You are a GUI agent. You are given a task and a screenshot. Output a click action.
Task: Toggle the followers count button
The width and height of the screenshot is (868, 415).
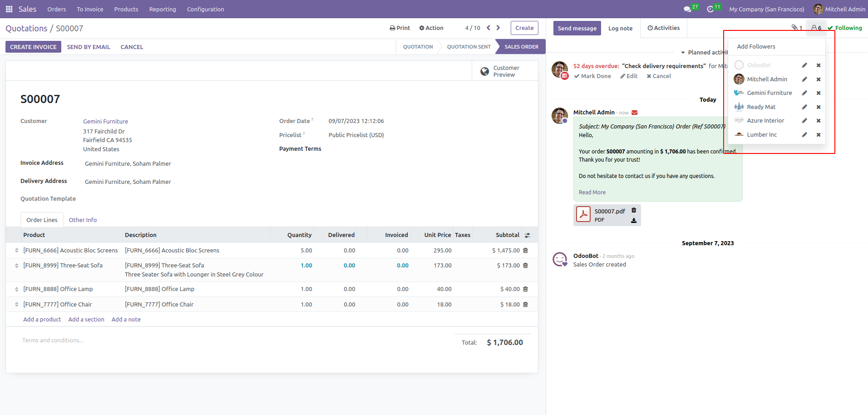[x=816, y=28]
